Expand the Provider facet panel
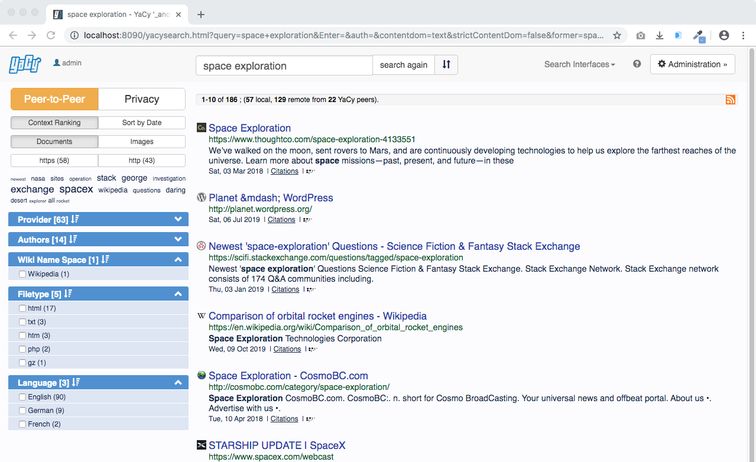 tap(178, 219)
